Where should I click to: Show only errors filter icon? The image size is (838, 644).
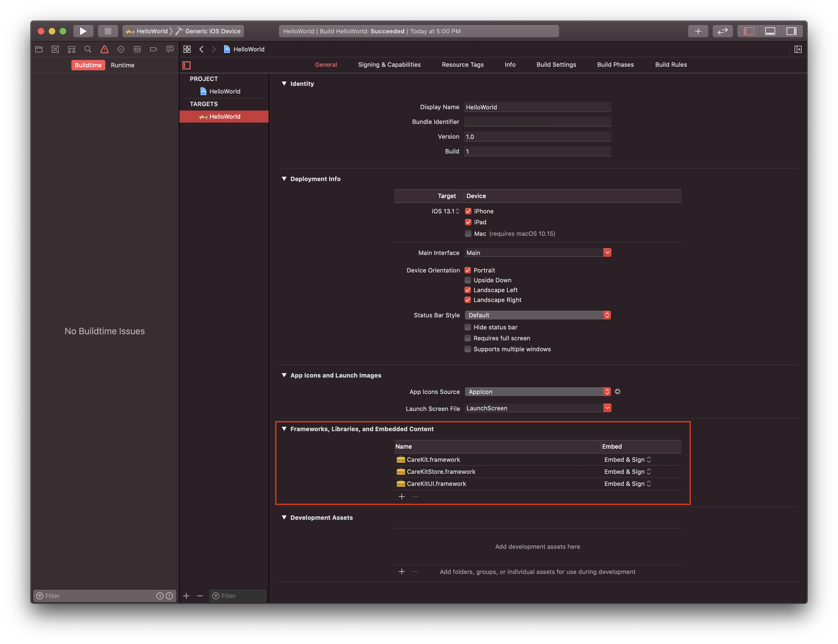(169, 596)
